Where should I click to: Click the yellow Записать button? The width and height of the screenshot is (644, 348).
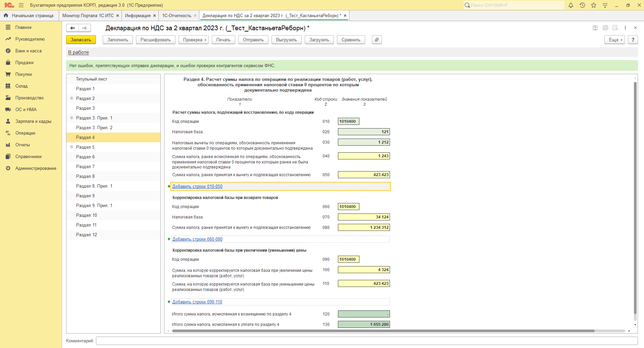(x=81, y=40)
